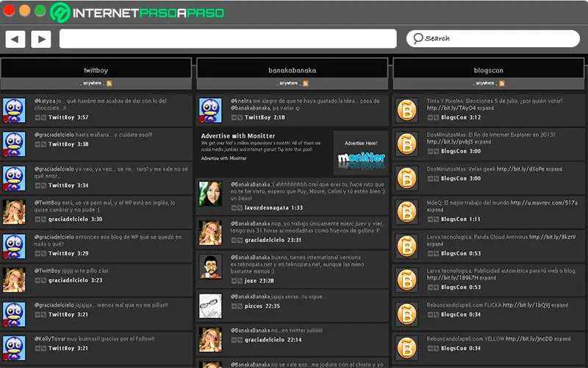Click into the browser address bar

(228, 39)
